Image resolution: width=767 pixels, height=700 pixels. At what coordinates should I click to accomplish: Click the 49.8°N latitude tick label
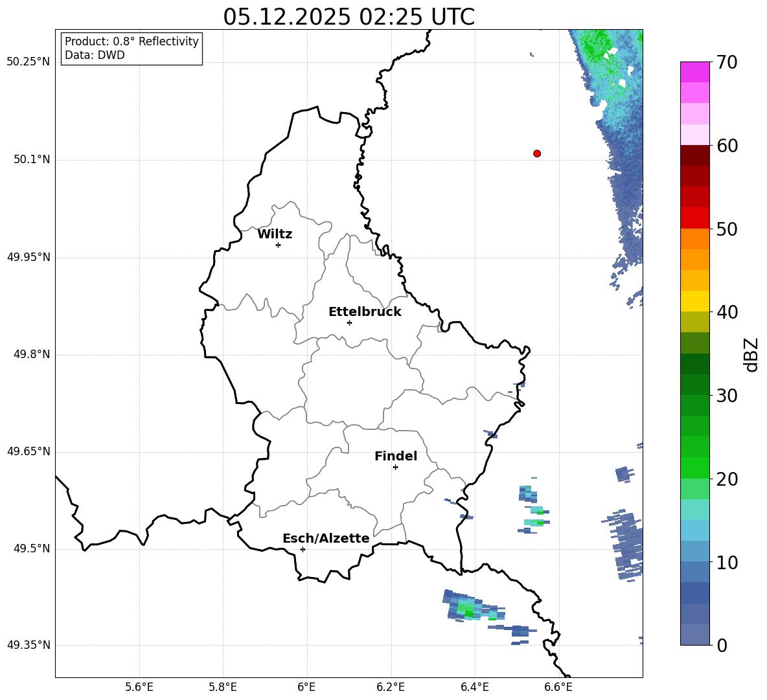coord(32,354)
